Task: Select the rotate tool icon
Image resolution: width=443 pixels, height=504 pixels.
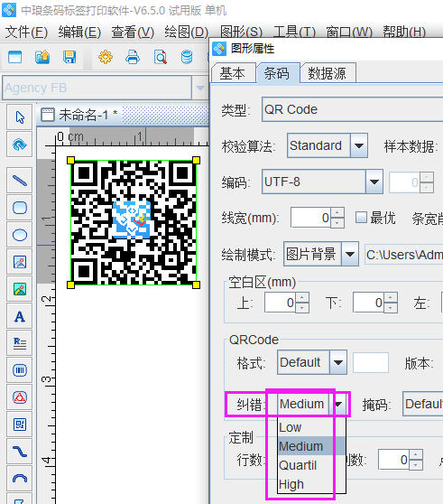Action: point(20,145)
